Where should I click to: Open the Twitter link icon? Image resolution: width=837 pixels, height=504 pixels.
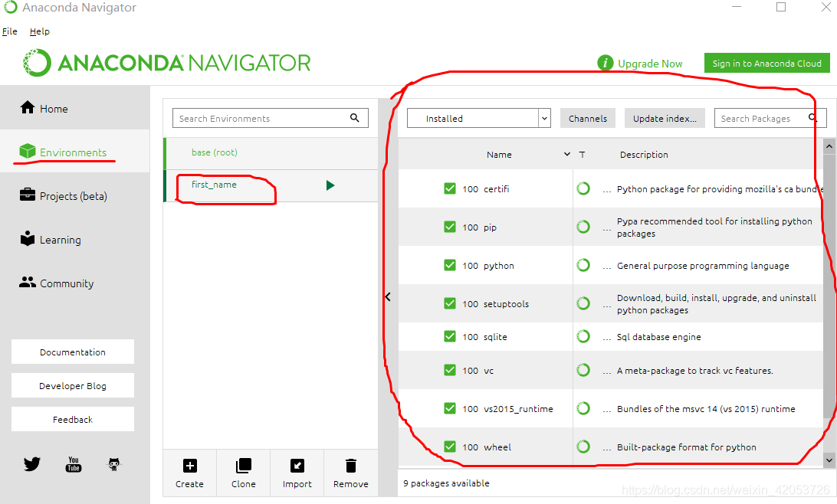click(x=32, y=463)
